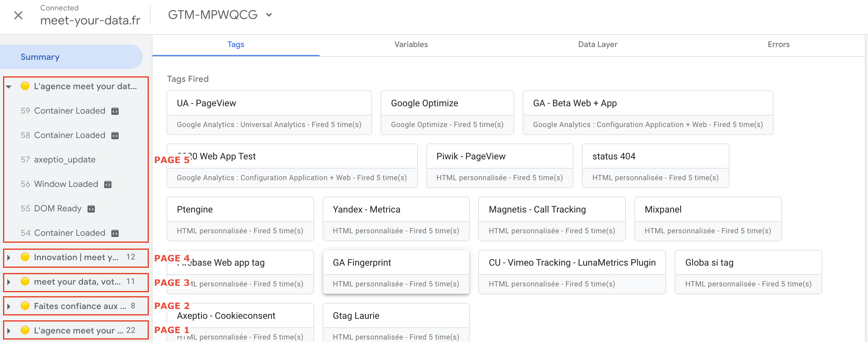The width and height of the screenshot is (868, 342).
Task: Expand the L'agence meet your ... 22 group
Action: (x=9, y=330)
